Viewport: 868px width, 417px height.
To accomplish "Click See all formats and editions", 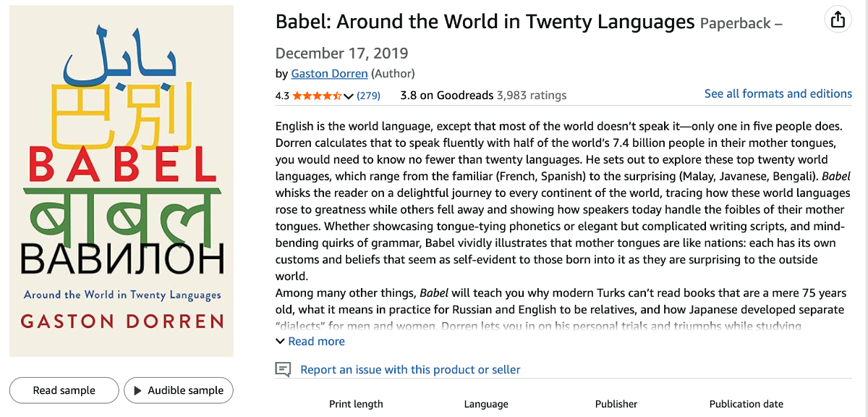I will pyautogui.click(x=778, y=93).
